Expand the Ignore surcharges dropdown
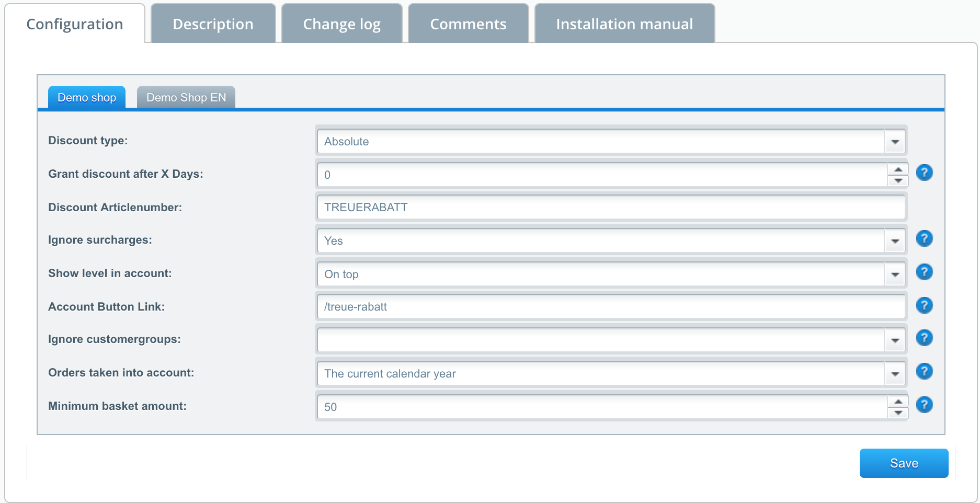The height and width of the screenshot is (503, 980). click(895, 241)
